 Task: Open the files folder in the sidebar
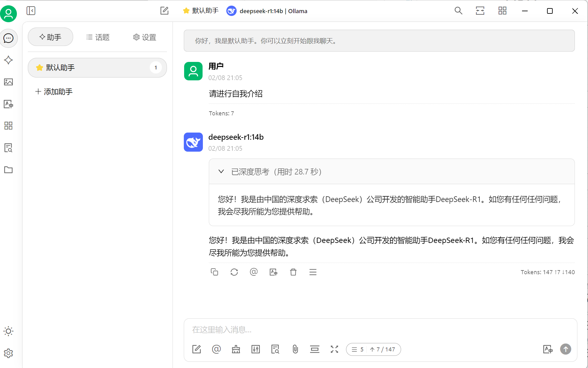(8, 169)
